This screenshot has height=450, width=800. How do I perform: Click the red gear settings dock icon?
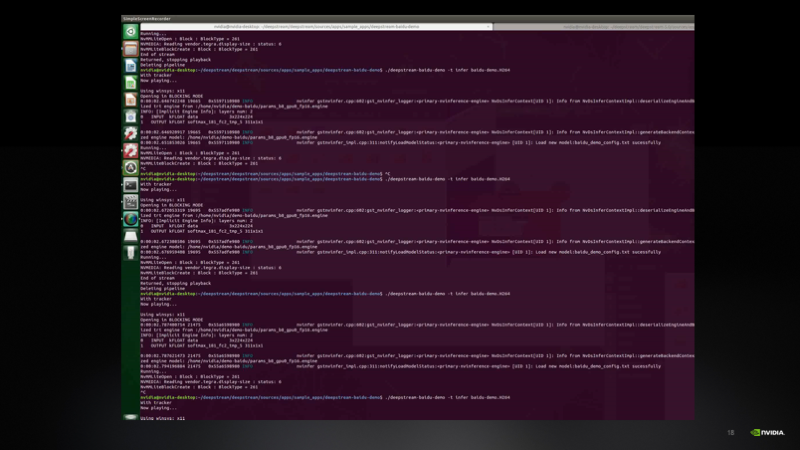click(x=131, y=151)
